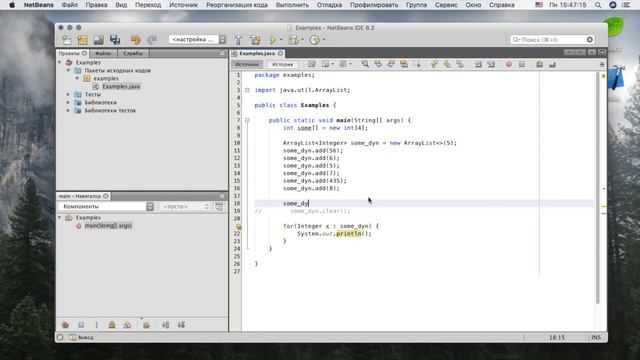This screenshot has width=640, height=360.
Task: Toggle Fully Qualified Names filter in Navigator
Action: [146, 325]
